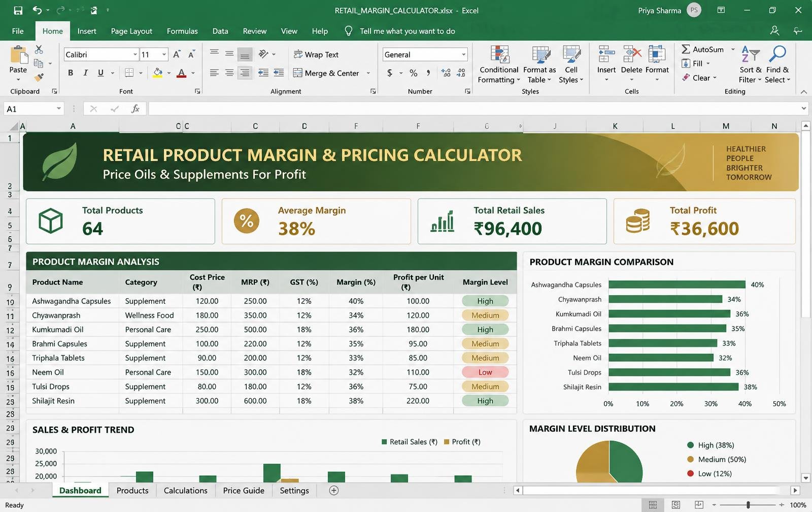812x512 pixels.
Task: Switch to the Price Guide sheet tab
Action: 244,490
